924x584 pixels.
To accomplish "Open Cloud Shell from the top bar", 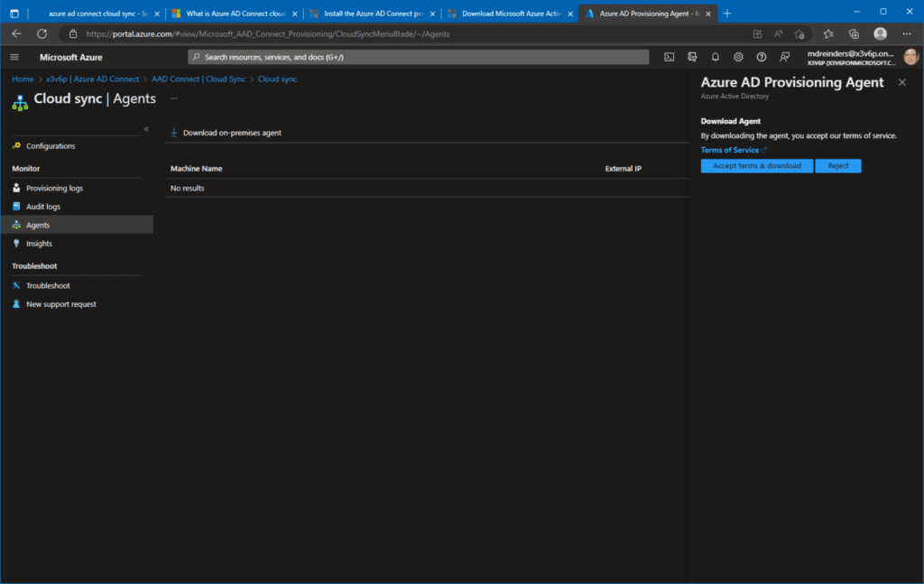I will [x=669, y=57].
